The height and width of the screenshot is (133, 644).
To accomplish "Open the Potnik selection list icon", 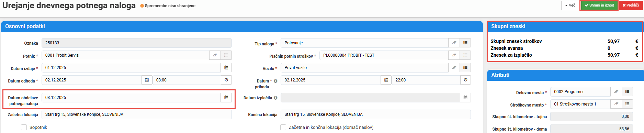I will [x=226, y=55].
